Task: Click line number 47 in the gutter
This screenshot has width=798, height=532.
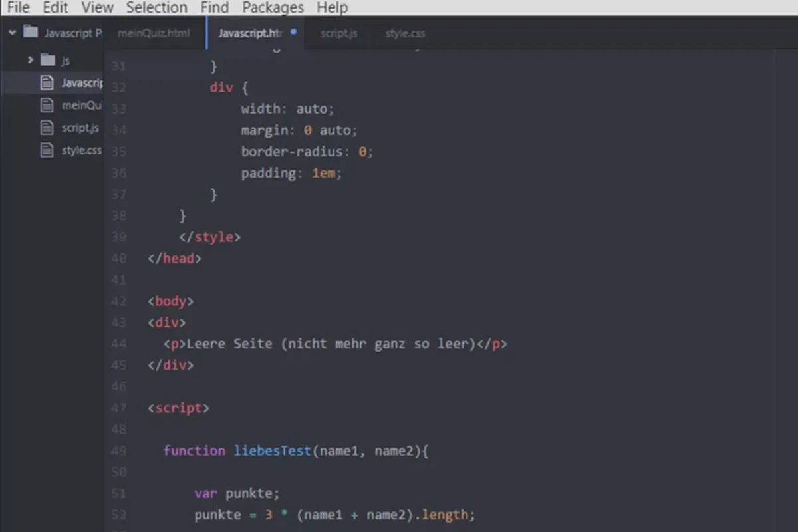Action: tap(118, 408)
